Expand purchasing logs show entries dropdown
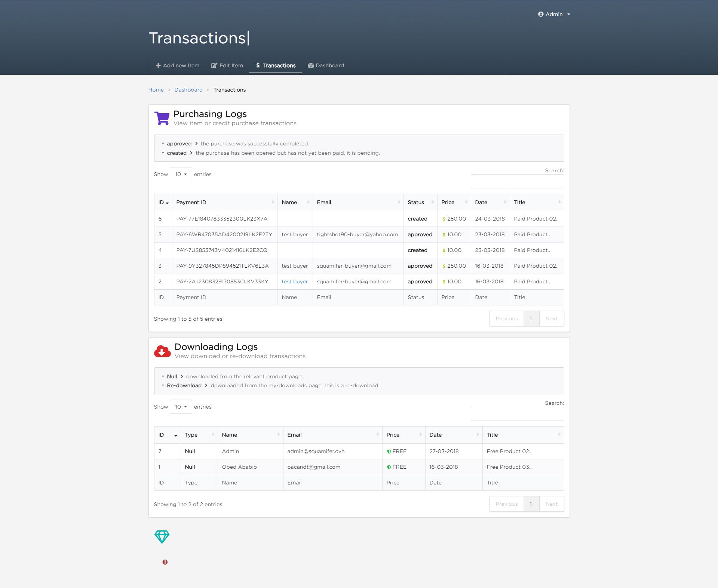The width and height of the screenshot is (718, 588). [x=181, y=174]
